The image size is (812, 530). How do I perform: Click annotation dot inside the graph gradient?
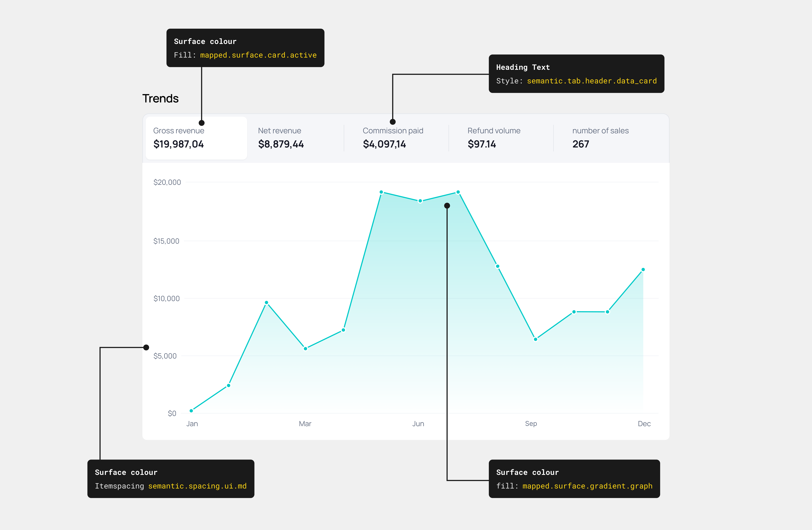click(447, 206)
